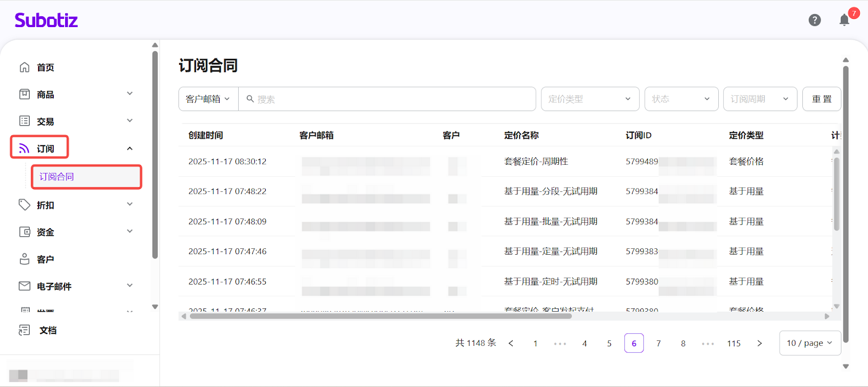The height and width of the screenshot is (387, 868).
Task: Click the products (商品) sidebar icon
Action: (x=24, y=94)
